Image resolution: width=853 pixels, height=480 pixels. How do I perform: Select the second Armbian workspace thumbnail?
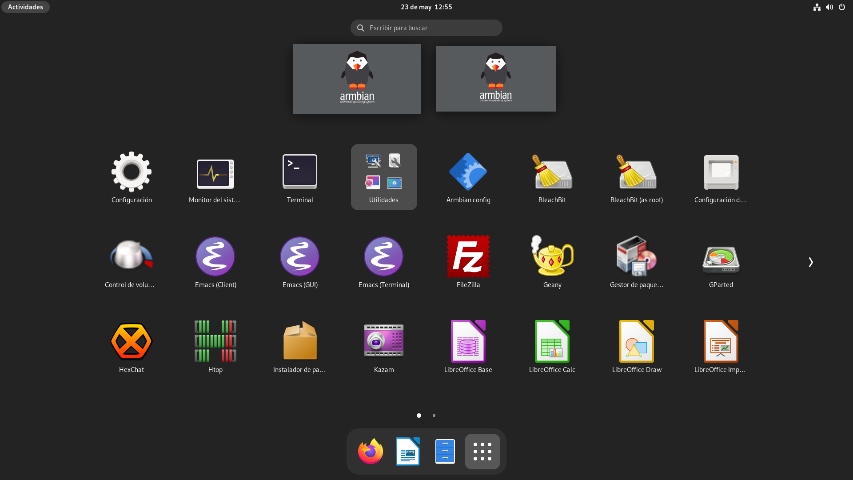(496, 79)
